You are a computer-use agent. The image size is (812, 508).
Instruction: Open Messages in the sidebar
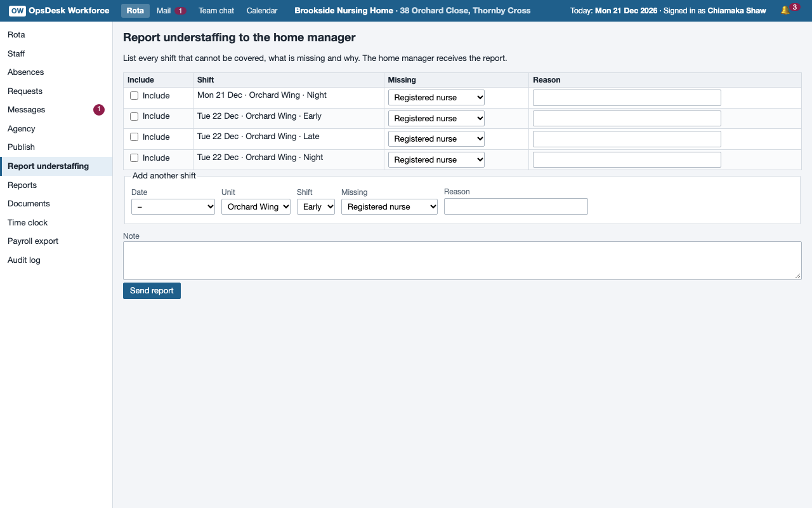point(56,110)
